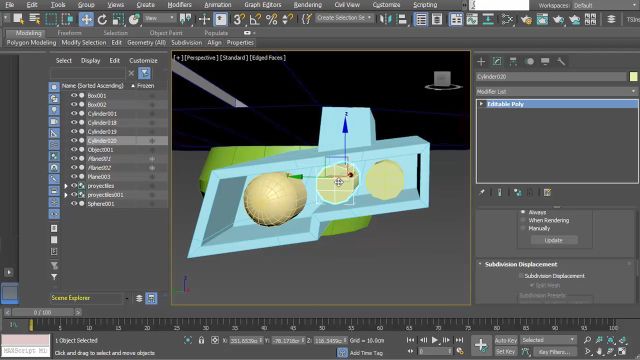
Task: Click the ViewCube in viewport
Action: click(x=442, y=79)
